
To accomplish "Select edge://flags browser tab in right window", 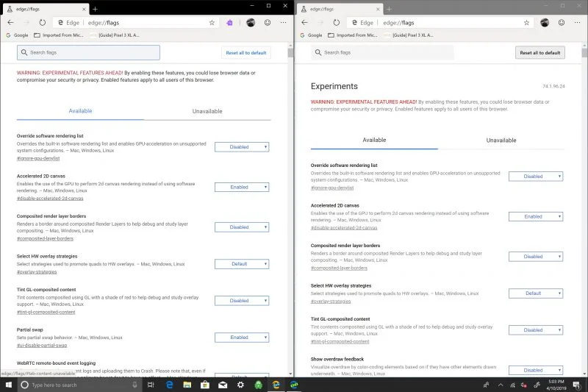I will [x=340, y=9].
